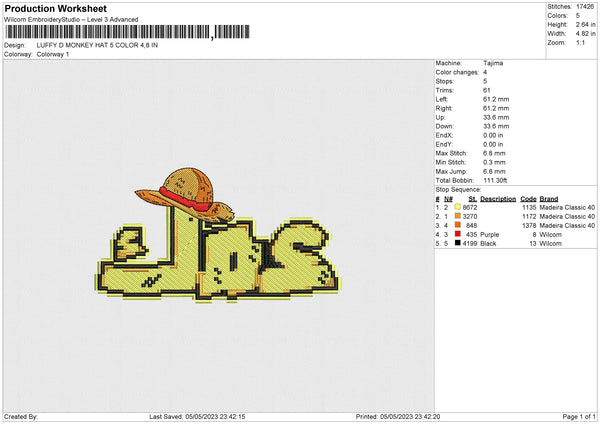Click thread code 1378
This screenshot has width=600, height=424.
coord(529,225)
